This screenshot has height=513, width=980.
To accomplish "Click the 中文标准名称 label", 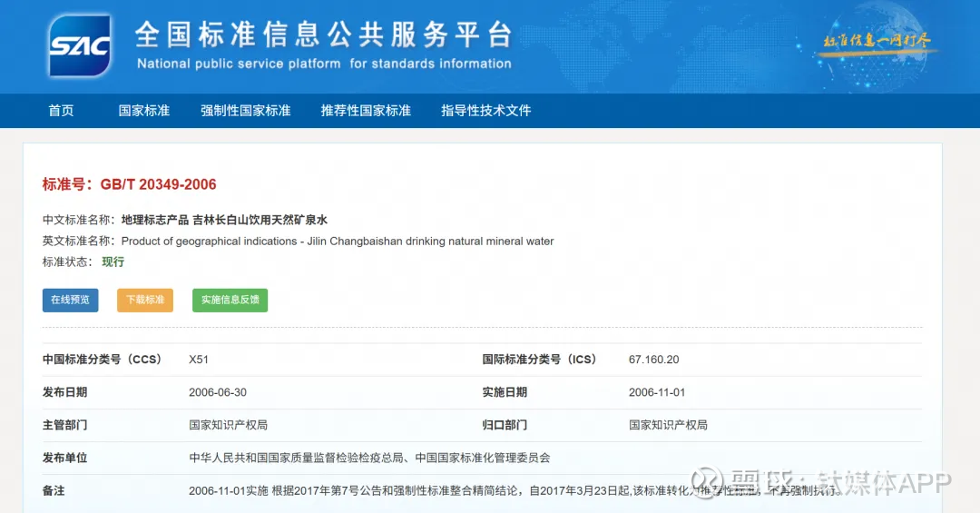I will coord(79,220).
